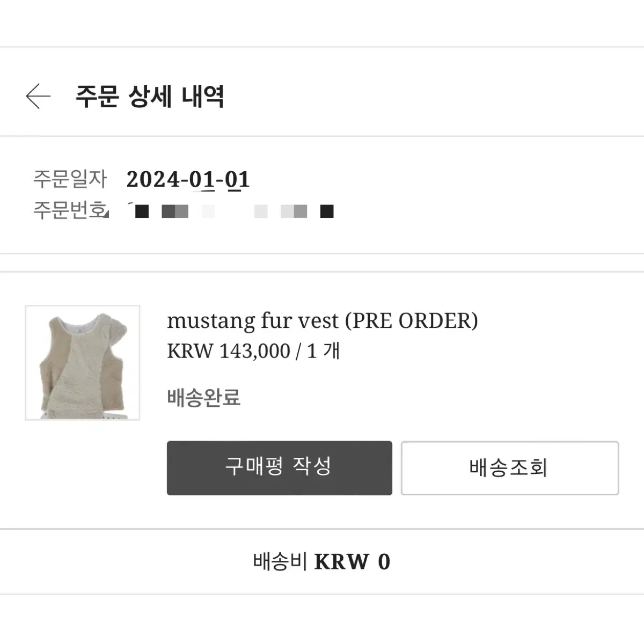Click the KRW 143,000 price text
The width and height of the screenshot is (644, 644).
[x=229, y=351]
